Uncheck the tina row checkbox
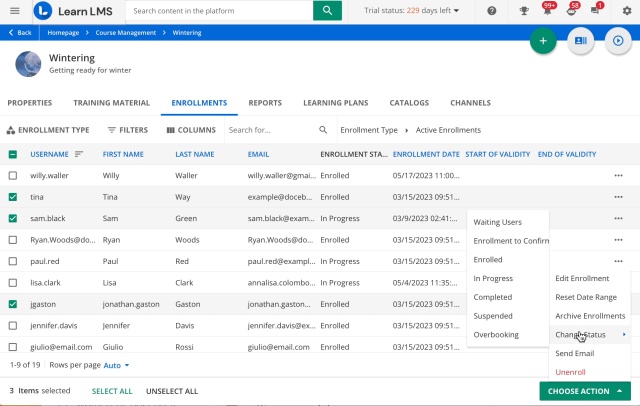Screen dimensions: 640x406 13,197
